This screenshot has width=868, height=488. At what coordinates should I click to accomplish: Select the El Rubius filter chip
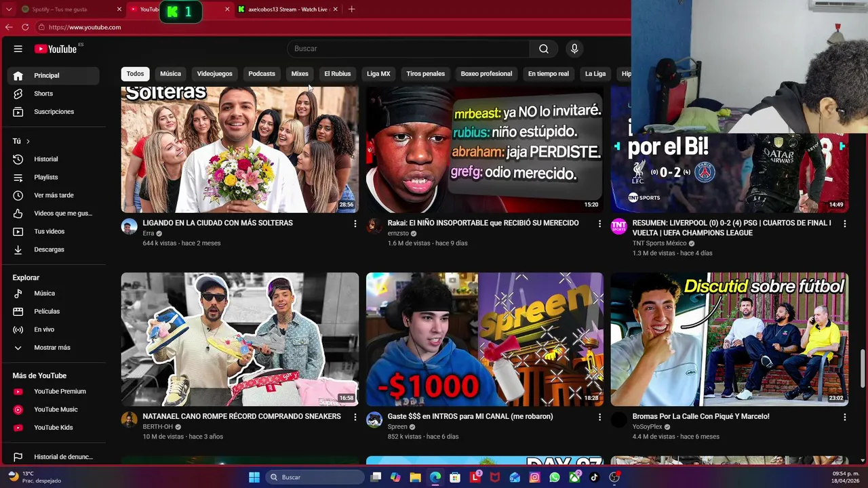(x=337, y=74)
